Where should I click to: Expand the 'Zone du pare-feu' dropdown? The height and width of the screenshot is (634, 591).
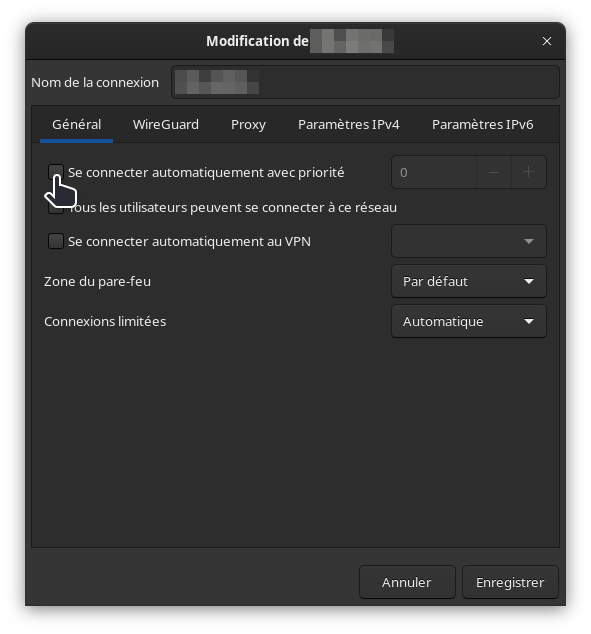pyautogui.click(x=469, y=281)
